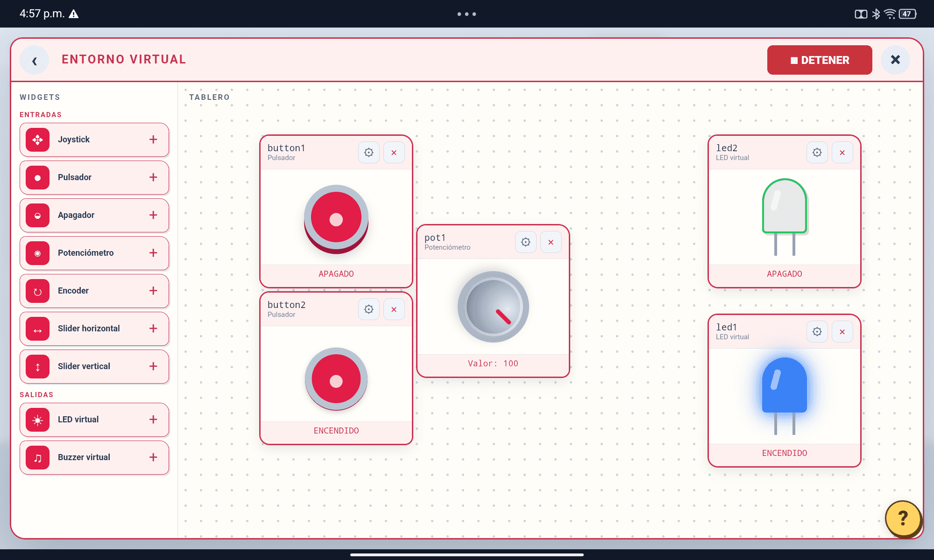Push the button1 red pushbutton
Image resolution: width=934 pixels, height=560 pixels.
336,219
